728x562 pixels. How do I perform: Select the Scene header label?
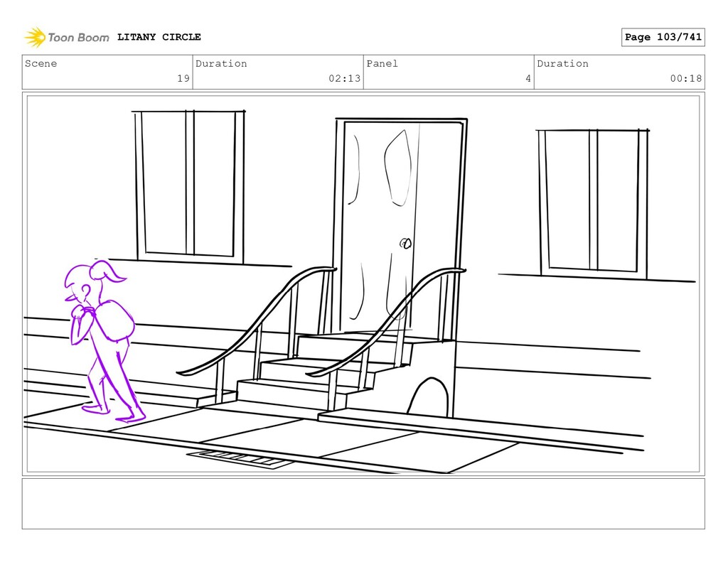(x=41, y=63)
